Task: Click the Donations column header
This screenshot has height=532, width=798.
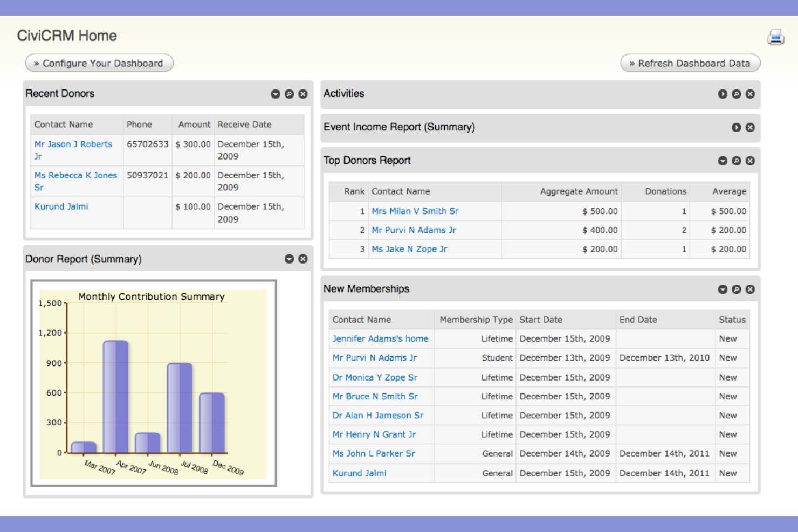Action: pyautogui.click(x=666, y=191)
